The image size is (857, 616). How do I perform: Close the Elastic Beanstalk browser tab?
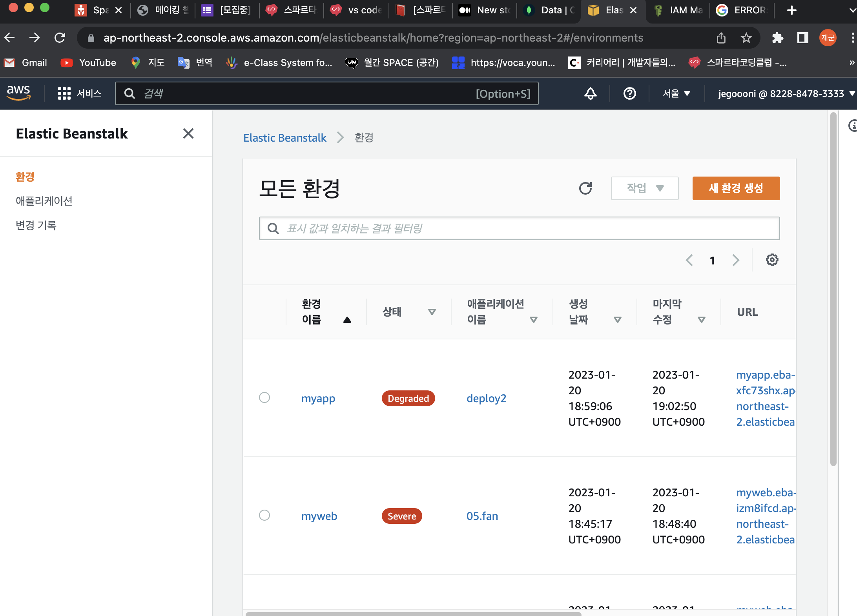click(633, 10)
